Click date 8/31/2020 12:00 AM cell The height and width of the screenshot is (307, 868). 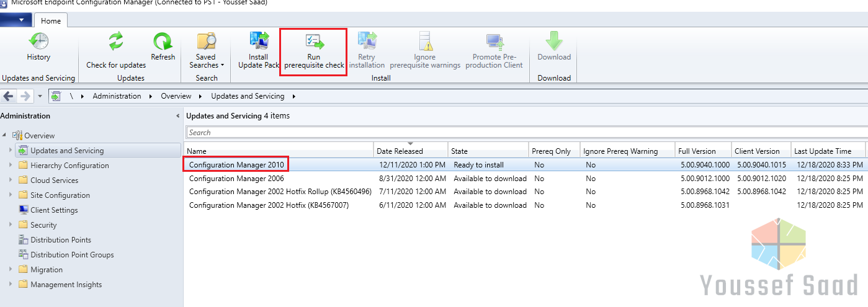412,179
